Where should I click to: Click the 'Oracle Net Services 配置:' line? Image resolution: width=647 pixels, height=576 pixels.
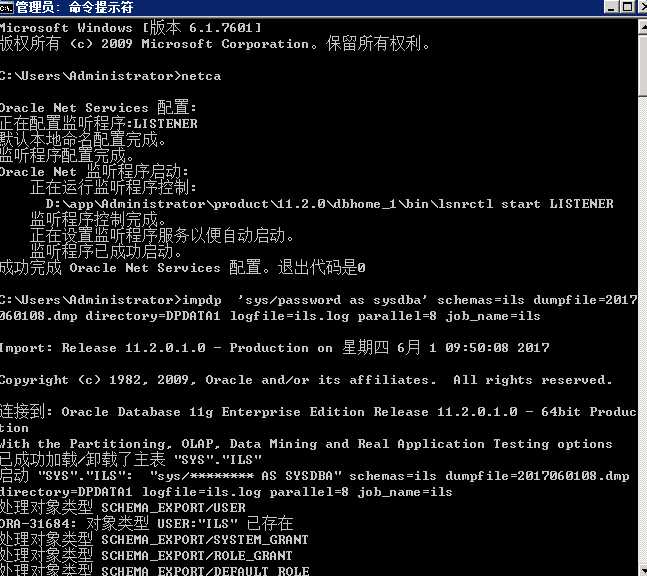coord(98,108)
